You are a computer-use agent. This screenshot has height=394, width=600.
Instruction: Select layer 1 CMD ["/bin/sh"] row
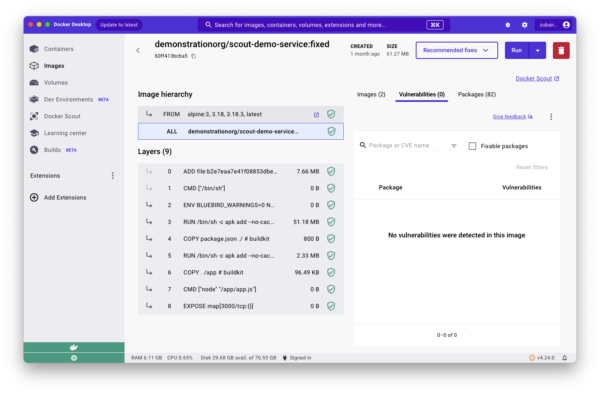click(241, 188)
